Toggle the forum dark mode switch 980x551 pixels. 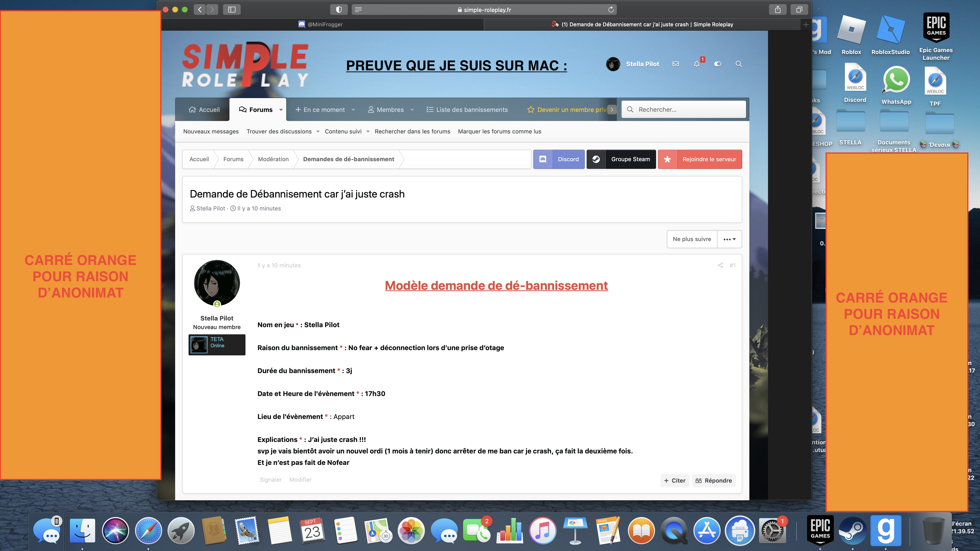(x=718, y=64)
